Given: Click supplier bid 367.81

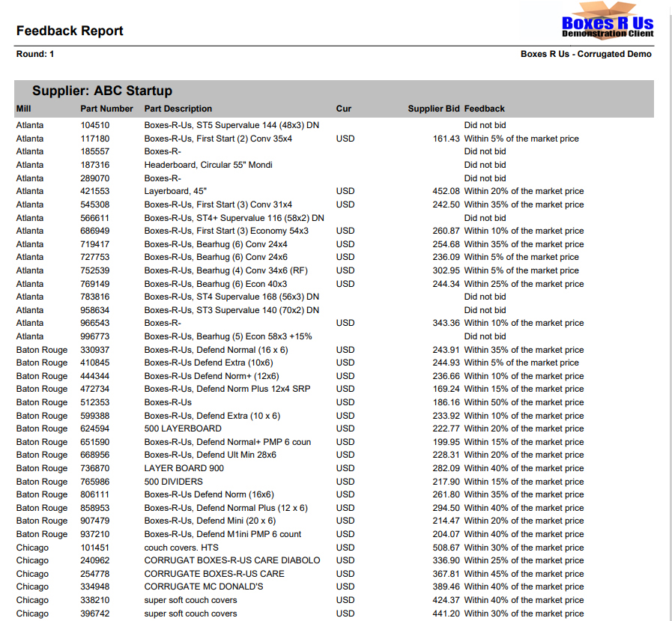Looking at the screenshot, I should (447, 574).
